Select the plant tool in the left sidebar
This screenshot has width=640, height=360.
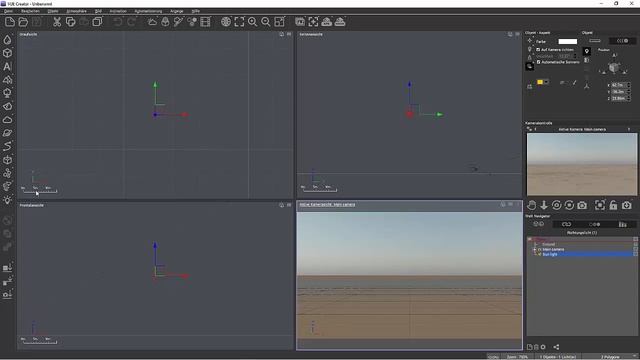(x=7, y=93)
